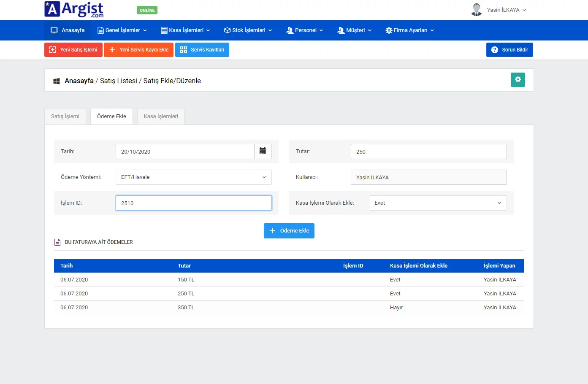The image size is (588, 384).
Task: Click the Satış Listesi breadcrumb link
Action: [118, 81]
